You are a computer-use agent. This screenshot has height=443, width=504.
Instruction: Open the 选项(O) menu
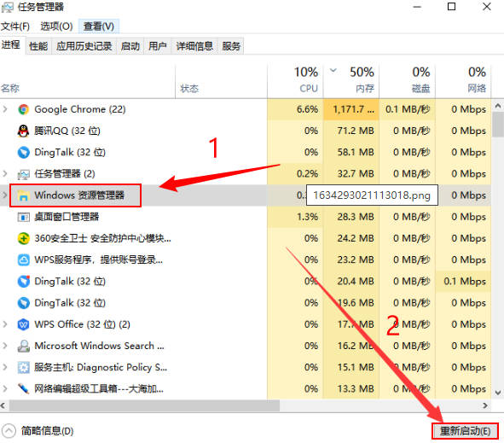(x=56, y=26)
